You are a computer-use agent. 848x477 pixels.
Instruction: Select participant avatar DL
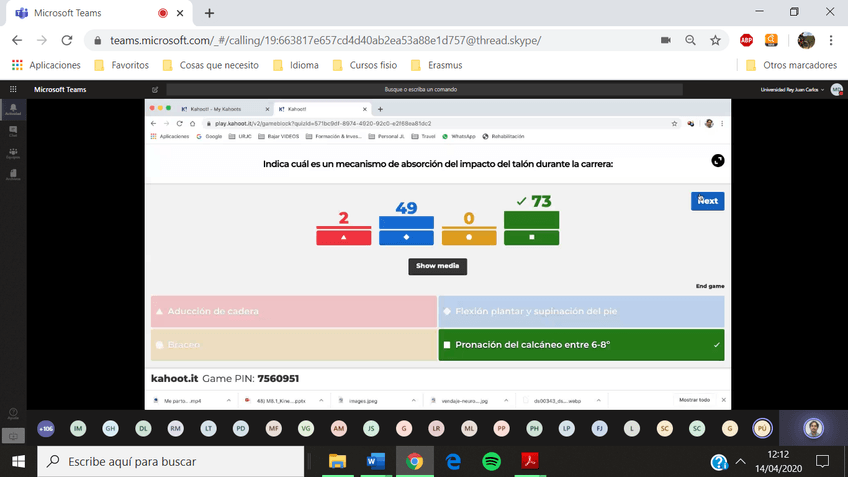coord(143,428)
